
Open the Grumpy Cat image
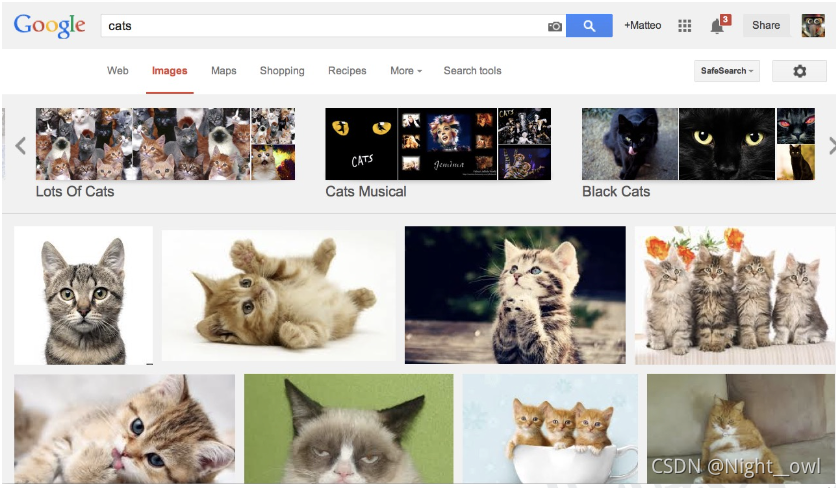tap(349, 429)
